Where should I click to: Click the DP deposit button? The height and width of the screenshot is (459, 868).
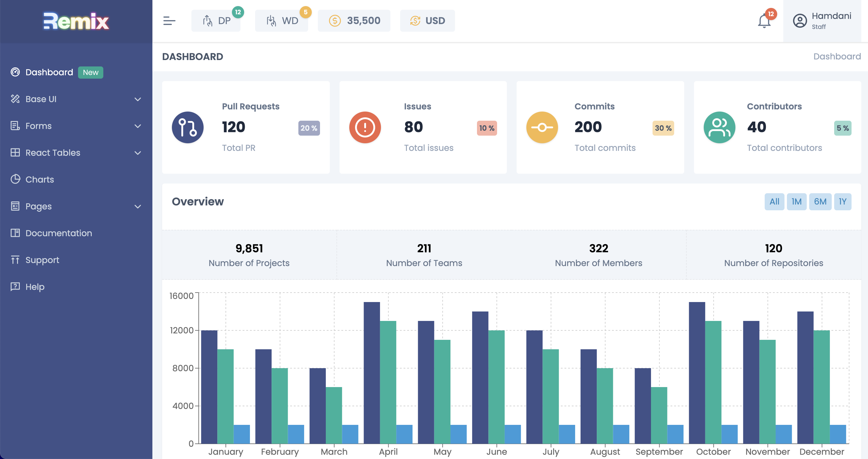(216, 21)
